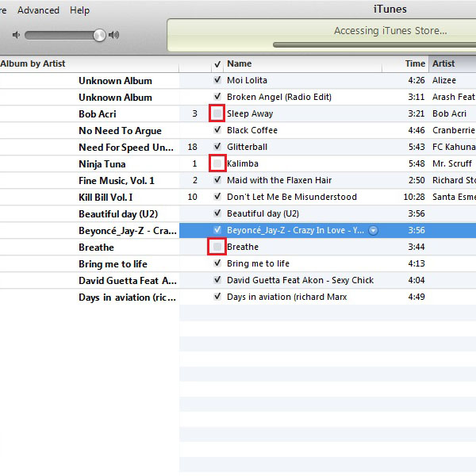
Task: Select the Breathe song in Name column
Action: [x=243, y=247]
